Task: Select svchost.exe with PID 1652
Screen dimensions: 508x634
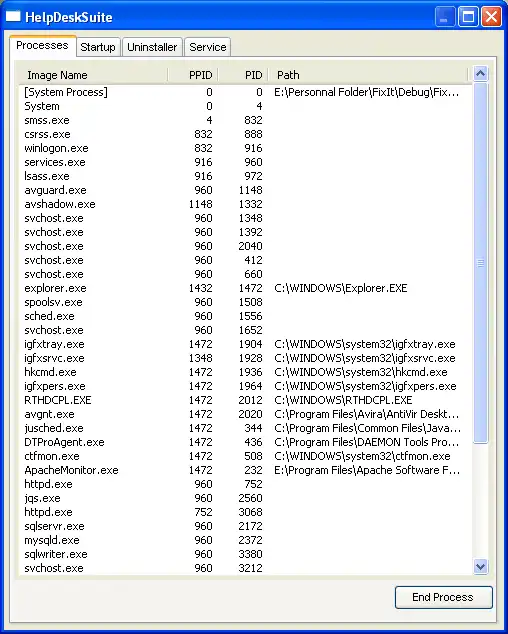Action: [x=245, y=330]
